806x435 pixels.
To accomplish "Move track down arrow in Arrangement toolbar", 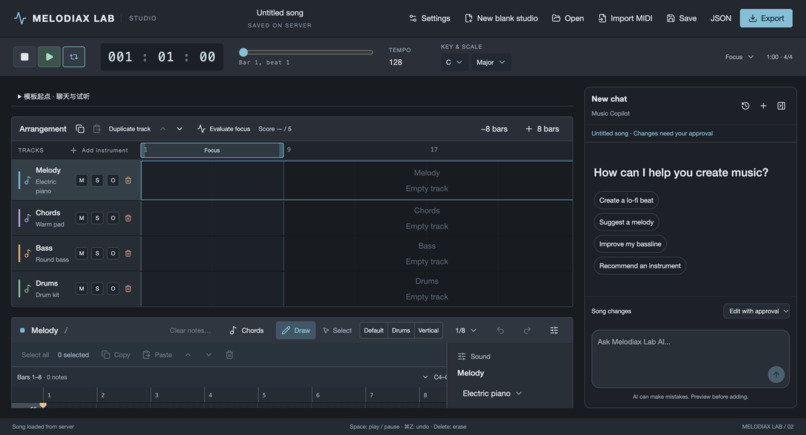I will point(179,129).
